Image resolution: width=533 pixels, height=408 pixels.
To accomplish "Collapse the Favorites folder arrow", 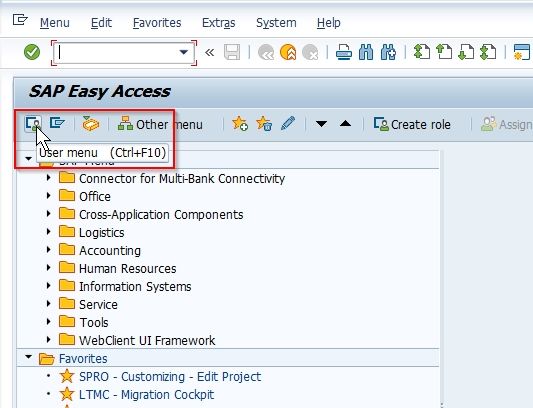I will pyautogui.click(x=29, y=357).
